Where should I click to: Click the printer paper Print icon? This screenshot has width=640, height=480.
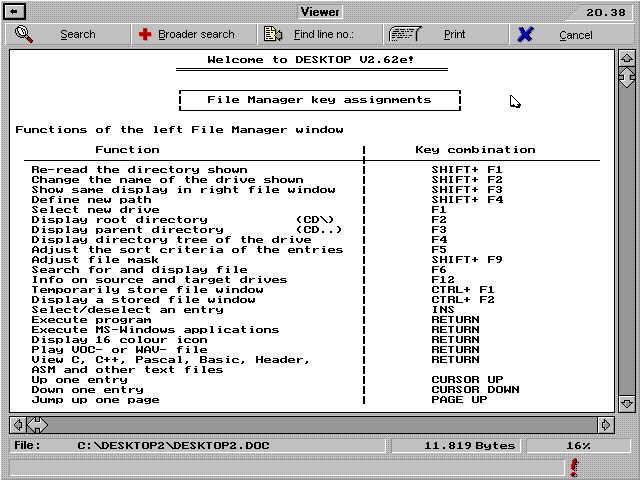click(404, 34)
